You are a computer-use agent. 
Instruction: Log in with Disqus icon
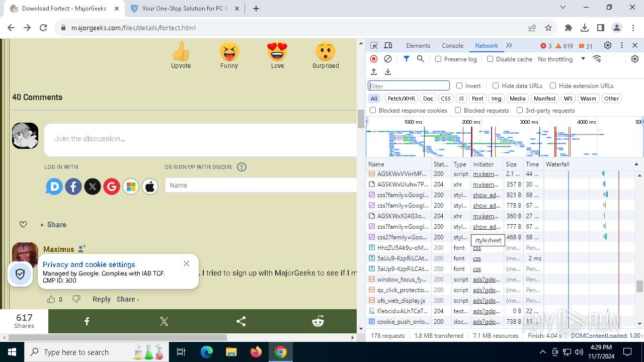pyautogui.click(x=54, y=187)
